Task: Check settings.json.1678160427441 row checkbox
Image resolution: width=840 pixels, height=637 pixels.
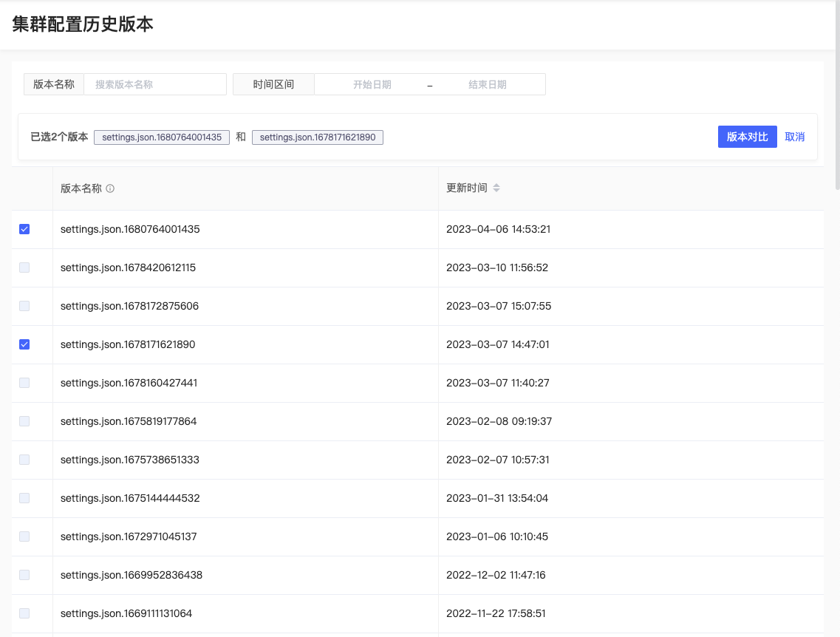Action: pos(24,383)
